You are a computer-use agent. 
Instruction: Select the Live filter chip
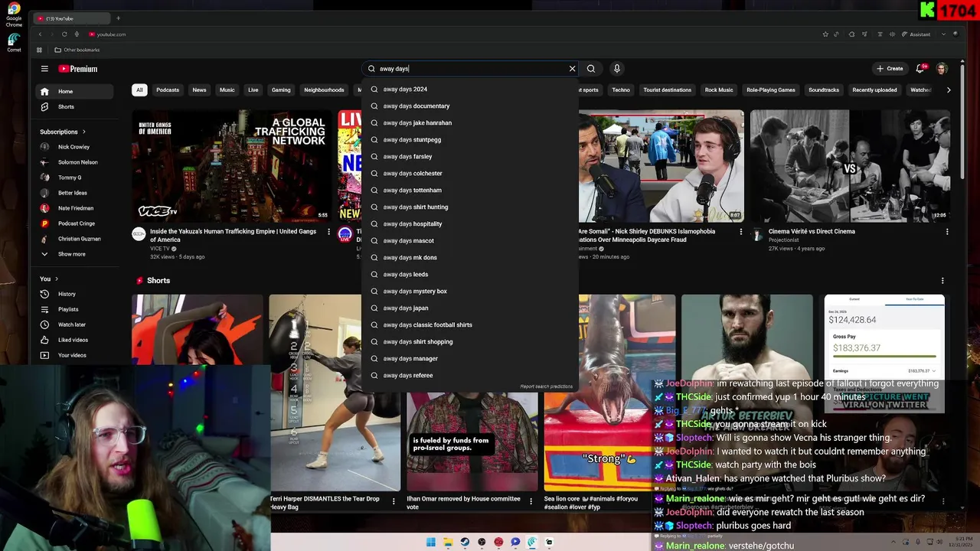pos(253,90)
